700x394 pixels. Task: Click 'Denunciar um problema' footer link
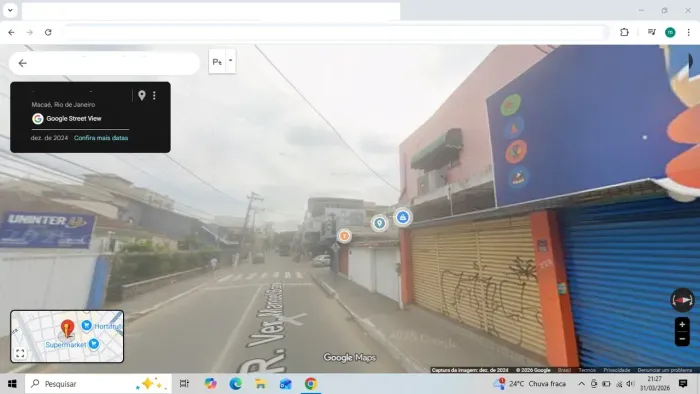pyautogui.click(x=665, y=370)
